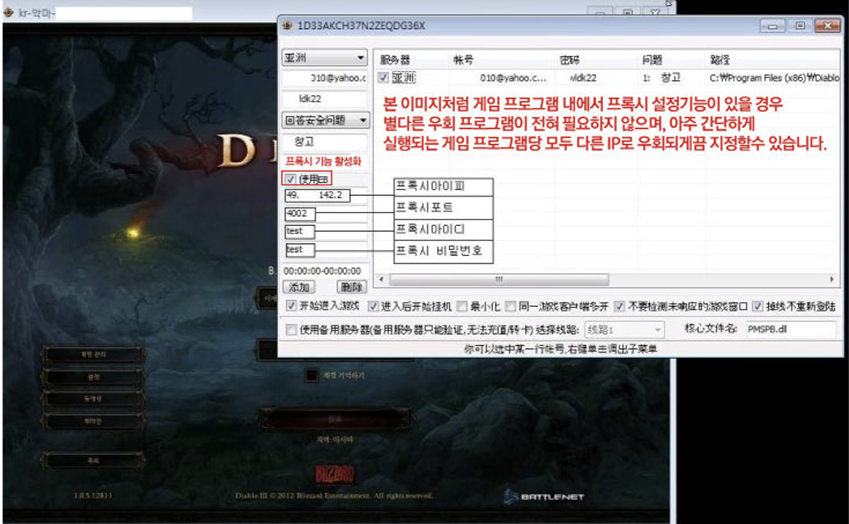Click the 00:00:00-00:00:00 time range field
This screenshot has height=524, width=849.
pos(324,271)
